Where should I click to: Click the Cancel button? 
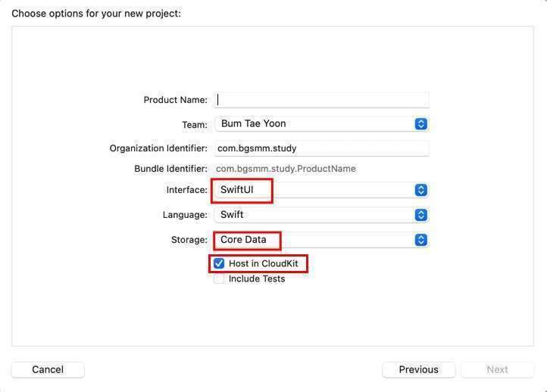point(48,369)
